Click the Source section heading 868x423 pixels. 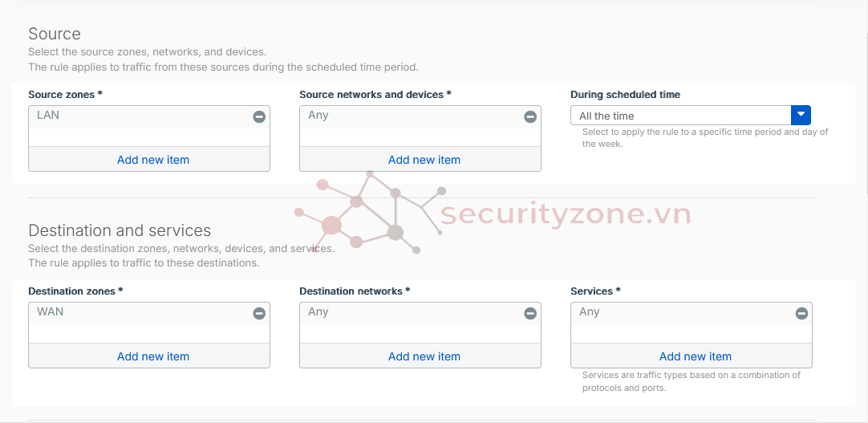coord(55,34)
